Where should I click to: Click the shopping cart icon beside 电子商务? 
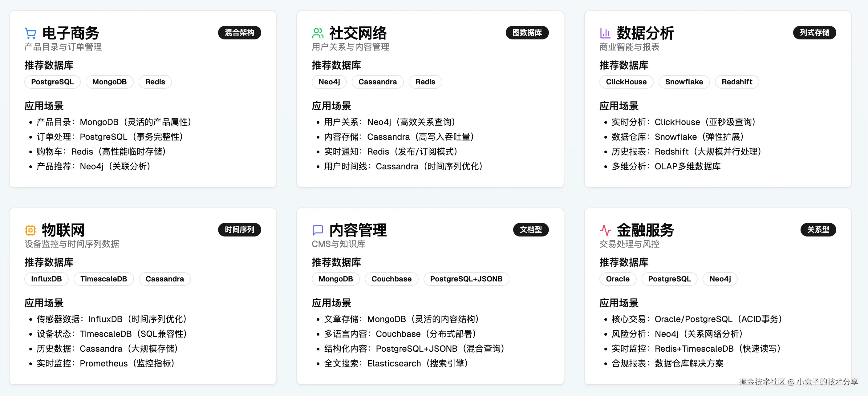31,33
